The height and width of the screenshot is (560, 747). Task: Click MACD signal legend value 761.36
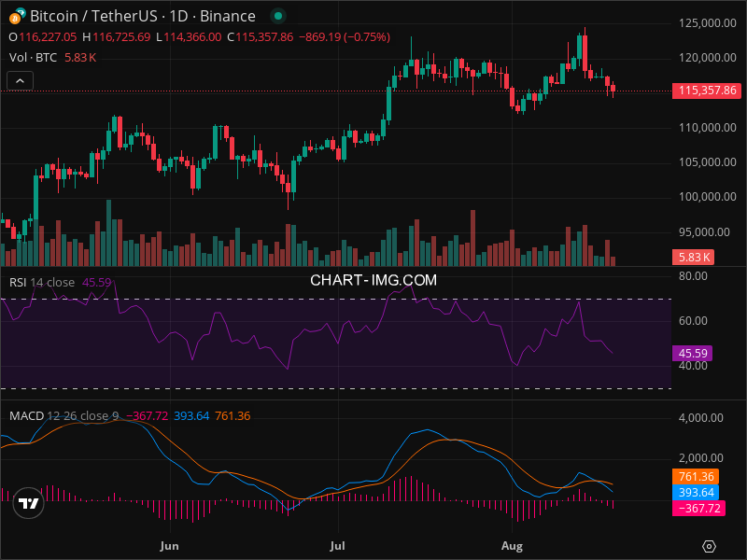click(x=233, y=415)
